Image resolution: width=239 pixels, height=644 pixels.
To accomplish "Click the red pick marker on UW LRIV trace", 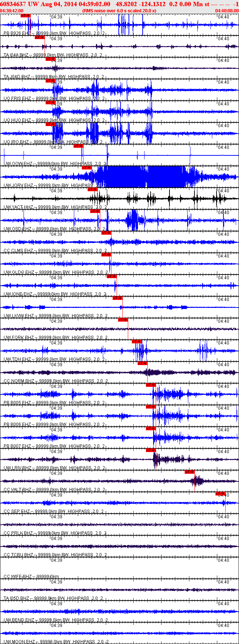I will tap(151, 450).
